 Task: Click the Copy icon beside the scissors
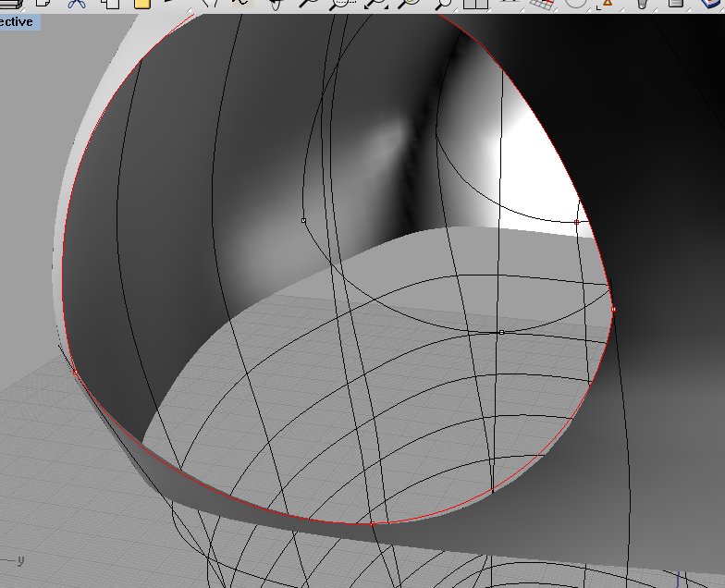tap(110, 4)
